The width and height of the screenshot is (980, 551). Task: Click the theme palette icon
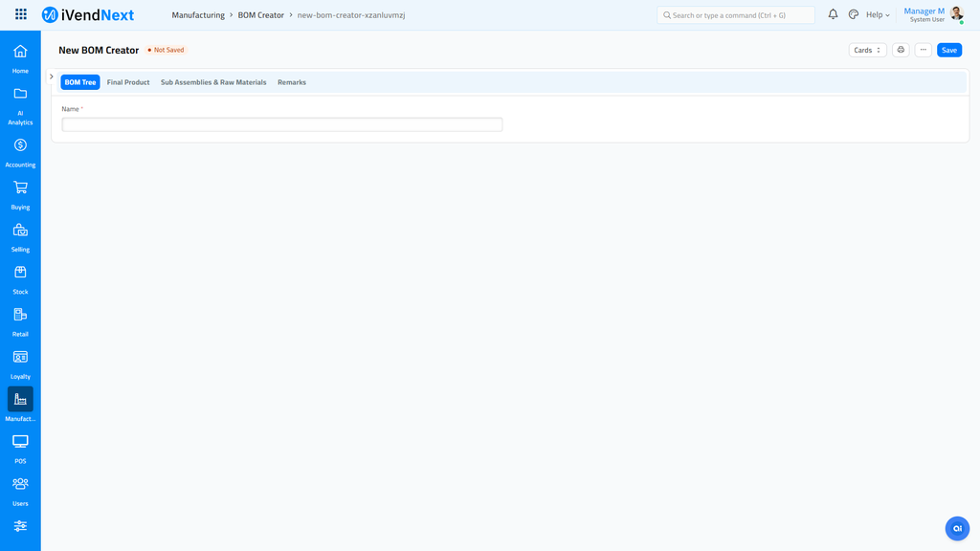coord(853,14)
